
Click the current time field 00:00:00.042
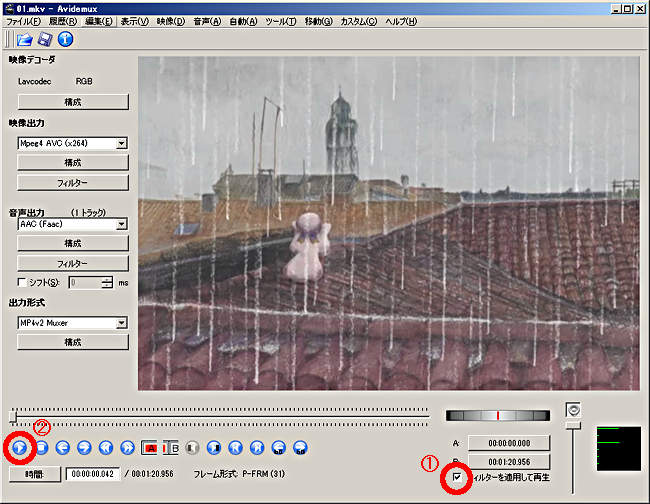[x=93, y=474]
